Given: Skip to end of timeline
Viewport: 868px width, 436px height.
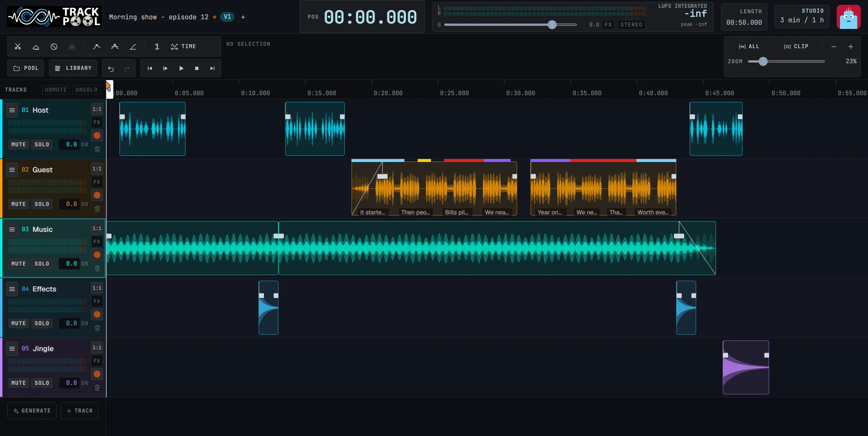Looking at the screenshot, I should tap(212, 68).
